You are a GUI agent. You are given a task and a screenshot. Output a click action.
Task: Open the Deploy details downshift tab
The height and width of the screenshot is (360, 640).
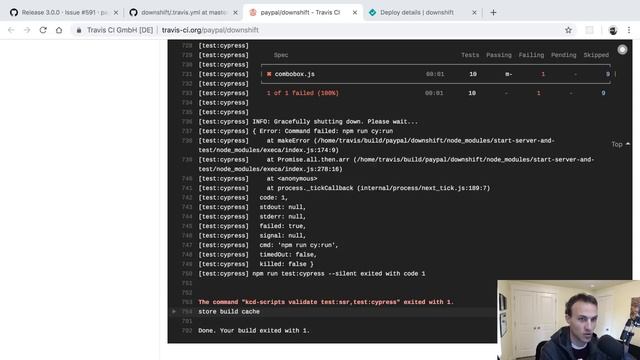(x=422, y=13)
